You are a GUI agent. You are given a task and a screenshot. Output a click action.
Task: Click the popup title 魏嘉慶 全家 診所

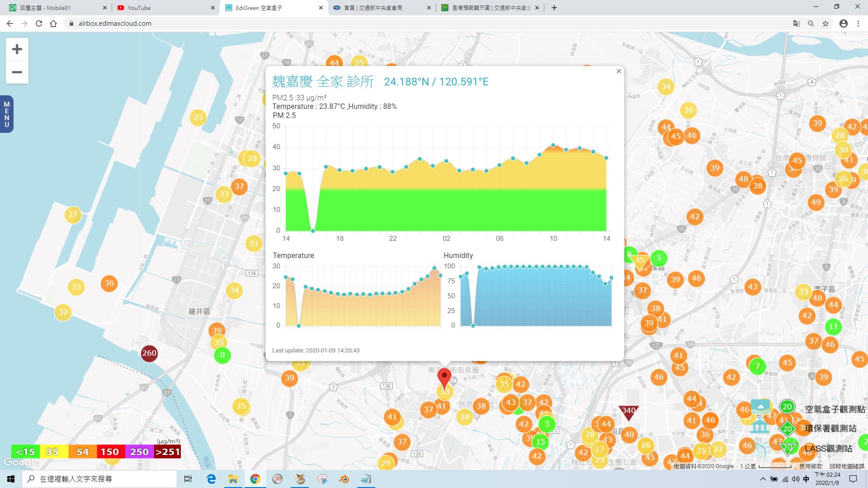click(x=323, y=82)
